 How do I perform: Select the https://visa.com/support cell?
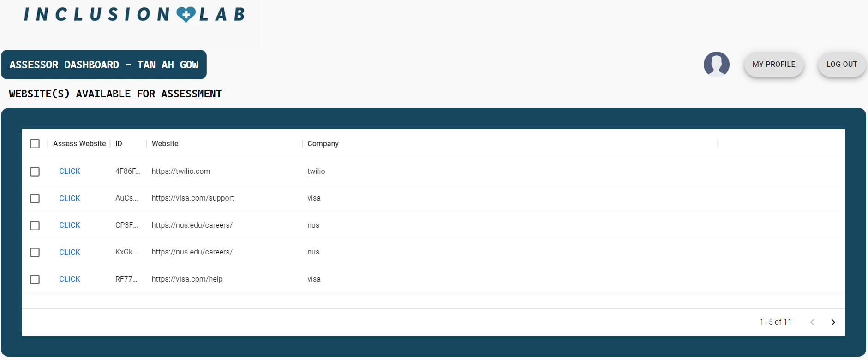click(193, 198)
